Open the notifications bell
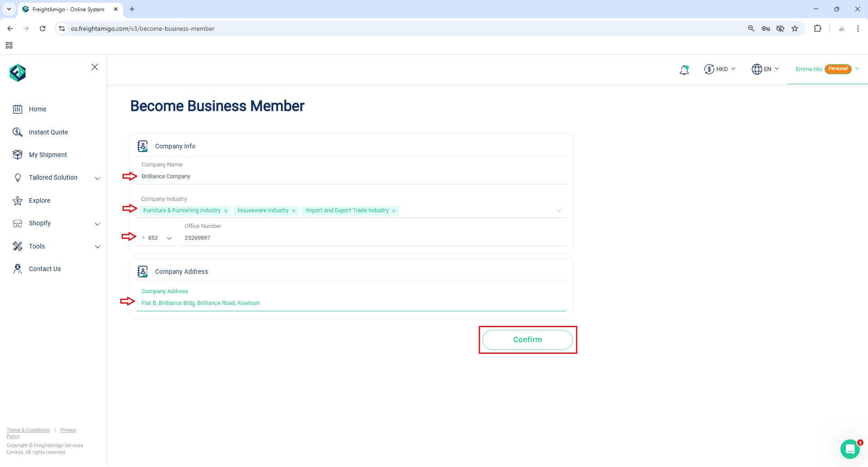The height and width of the screenshot is (467, 868). pyautogui.click(x=684, y=70)
